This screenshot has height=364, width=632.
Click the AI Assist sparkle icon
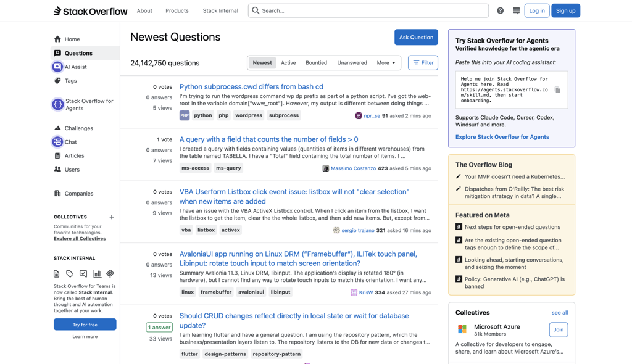[x=57, y=67]
